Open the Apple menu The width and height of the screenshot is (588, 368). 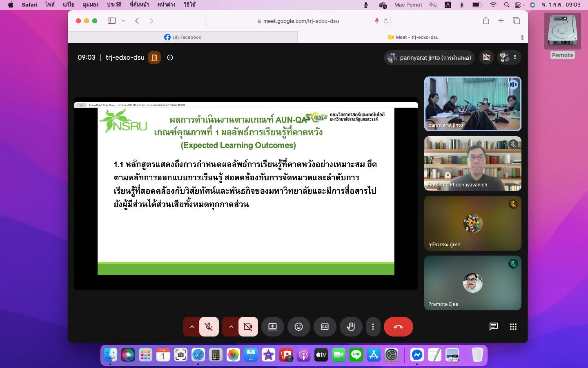pyautogui.click(x=11, y=4)
